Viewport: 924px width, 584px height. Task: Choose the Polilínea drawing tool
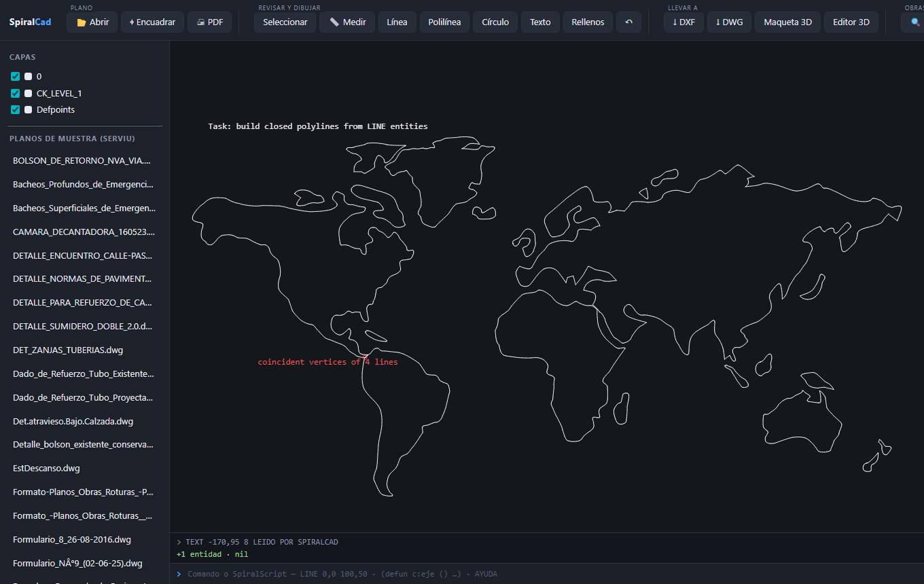point(444,22)
